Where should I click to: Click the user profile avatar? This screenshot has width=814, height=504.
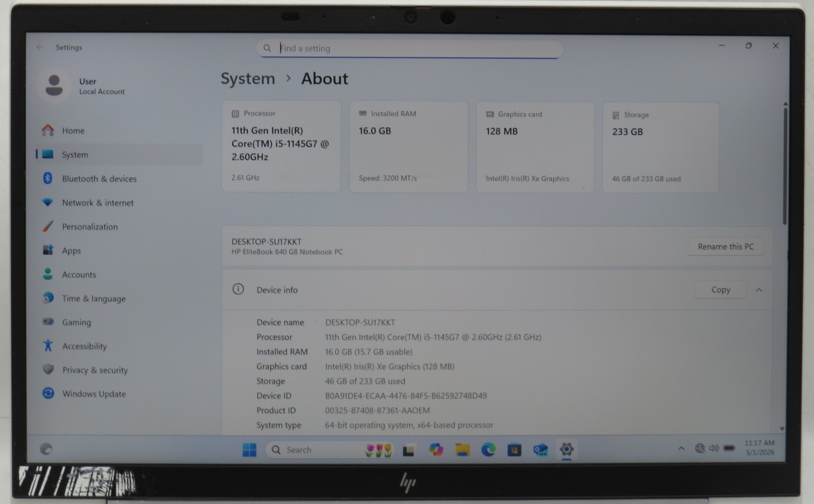click(54, 85)
